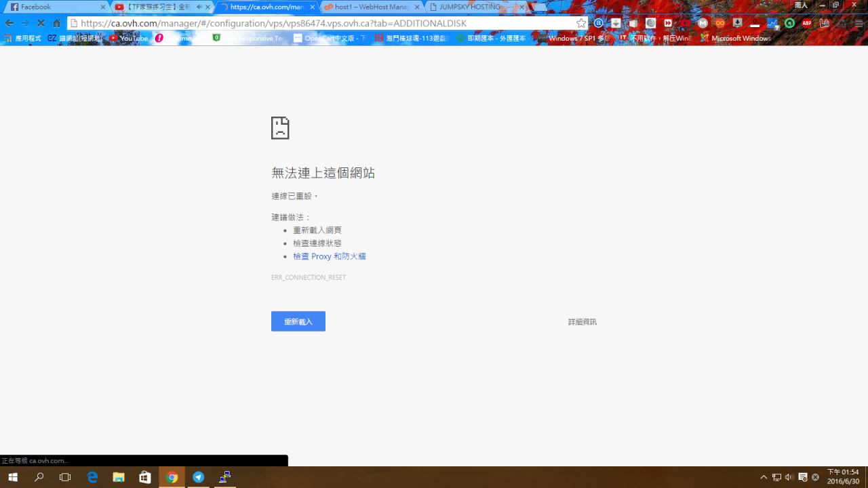Go to browser home page
The width and height of the screenshot is (868, 488).
coord(57,23)
